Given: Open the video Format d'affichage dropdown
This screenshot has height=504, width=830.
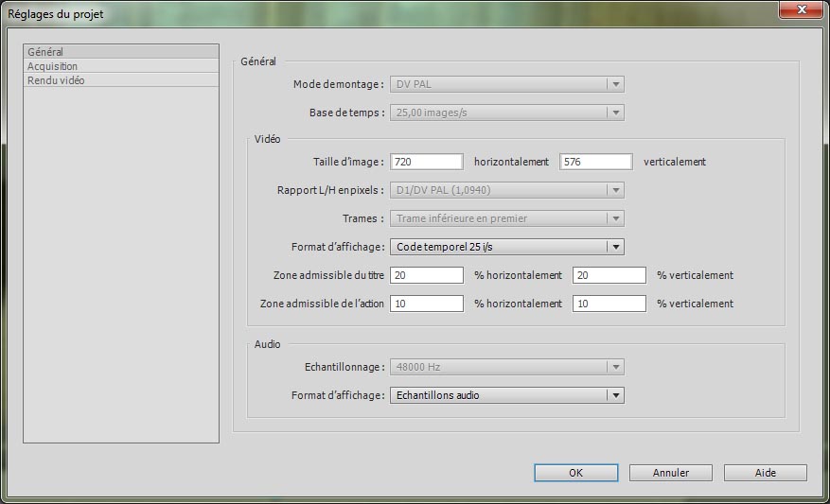Looking at the screenshot, I should pyautogui.click(x=507, y=247).
